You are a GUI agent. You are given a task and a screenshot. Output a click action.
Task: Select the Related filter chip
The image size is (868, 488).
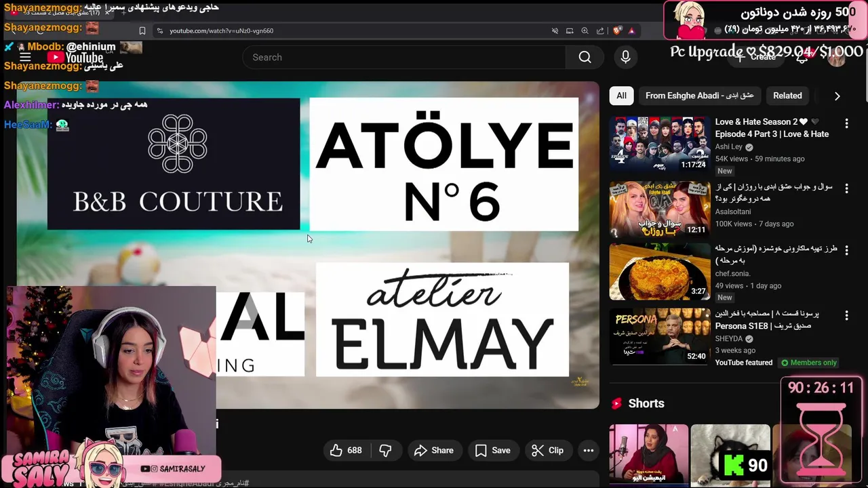point(787,96)
